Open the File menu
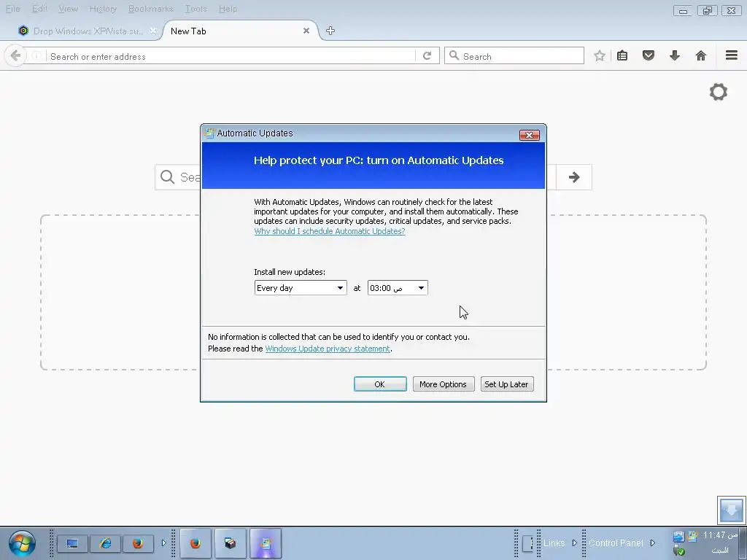 point(13,9)
